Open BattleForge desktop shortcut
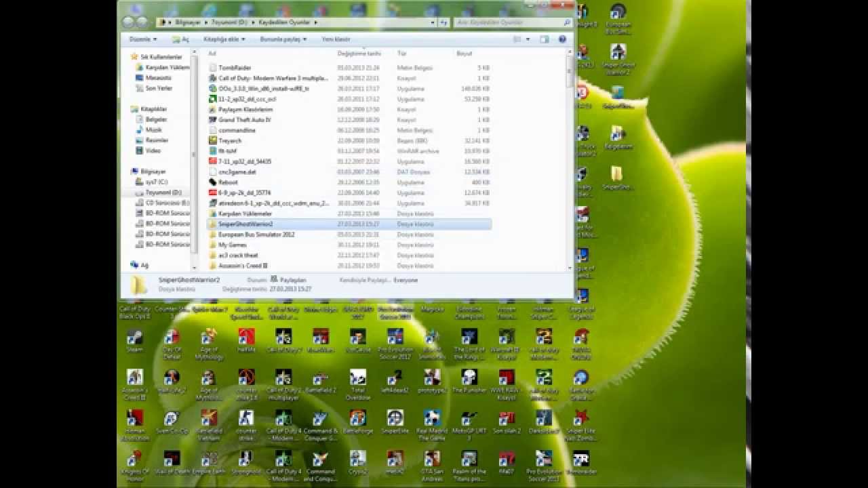The width and height of the screenshot is (868, 488). coord(357,422)
